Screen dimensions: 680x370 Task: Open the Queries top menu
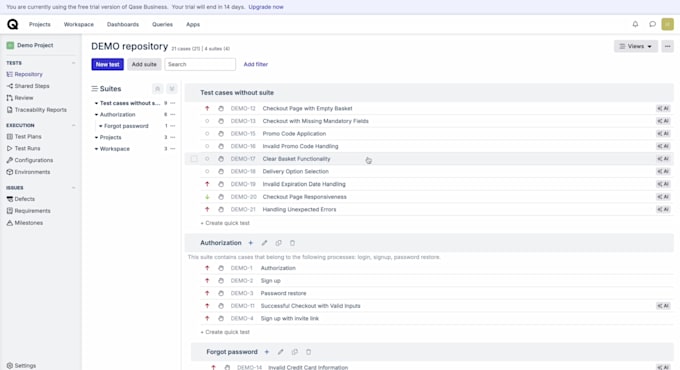[x=162, y=24]
